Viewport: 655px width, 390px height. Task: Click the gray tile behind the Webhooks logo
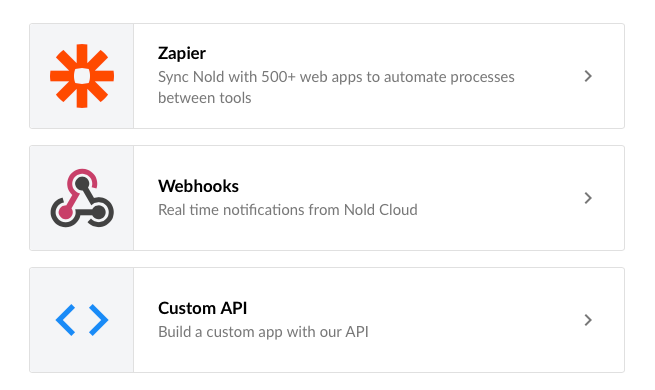point(82,198)
